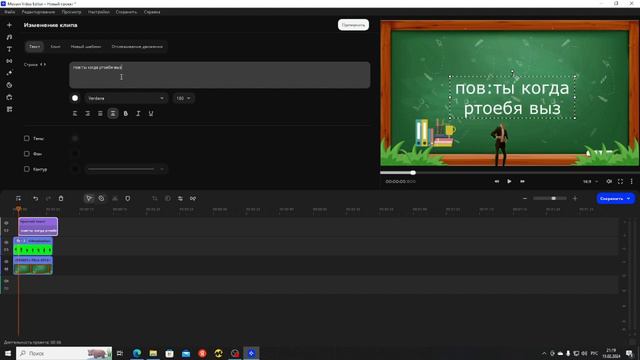Viewport: 640px width, 360px height.
Task: Play the preview video
Action: tap(509, 181)
